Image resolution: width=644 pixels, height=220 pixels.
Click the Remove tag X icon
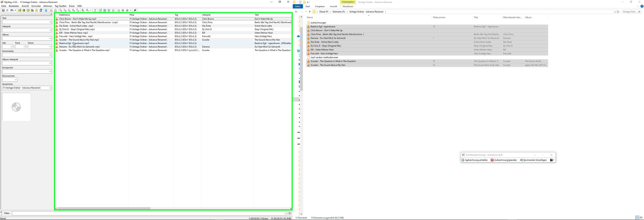coord(8,10)
